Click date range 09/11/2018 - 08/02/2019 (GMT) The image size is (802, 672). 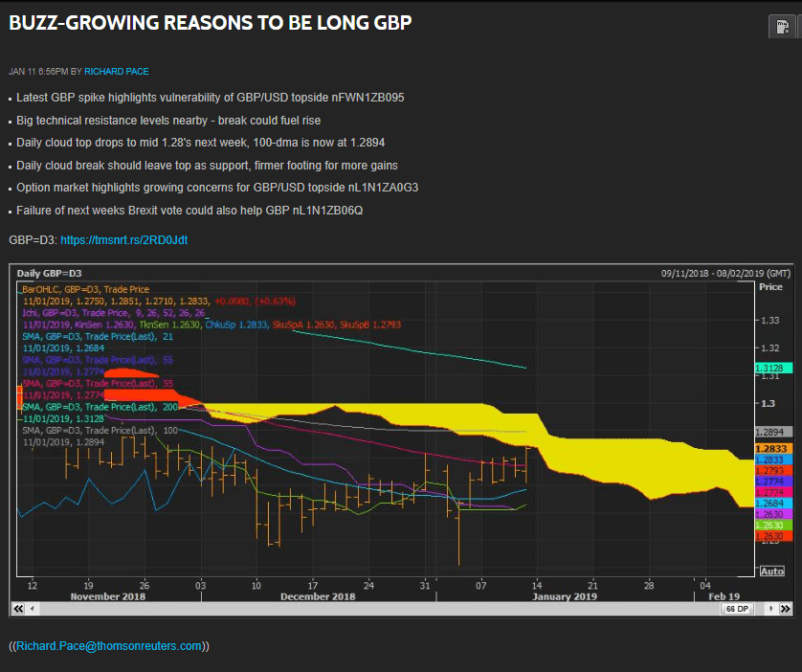(725, 274)
